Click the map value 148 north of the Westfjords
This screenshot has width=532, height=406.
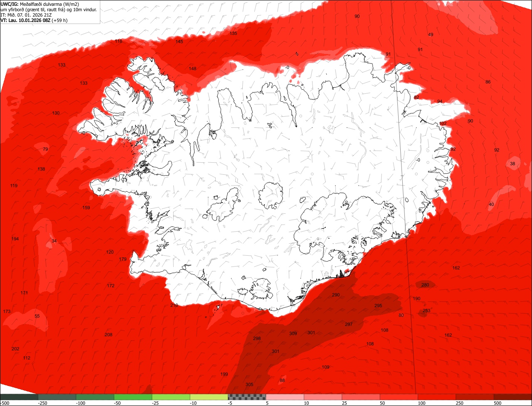[192, 68]
